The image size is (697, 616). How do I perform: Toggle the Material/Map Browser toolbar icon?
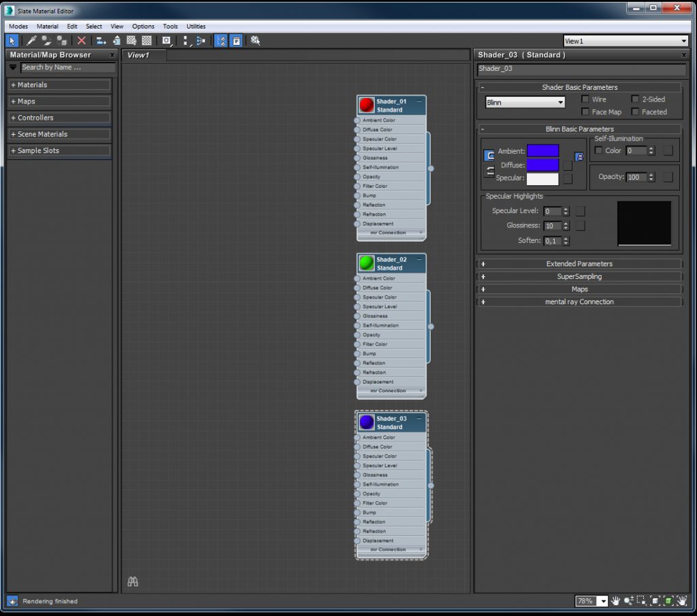221,41
